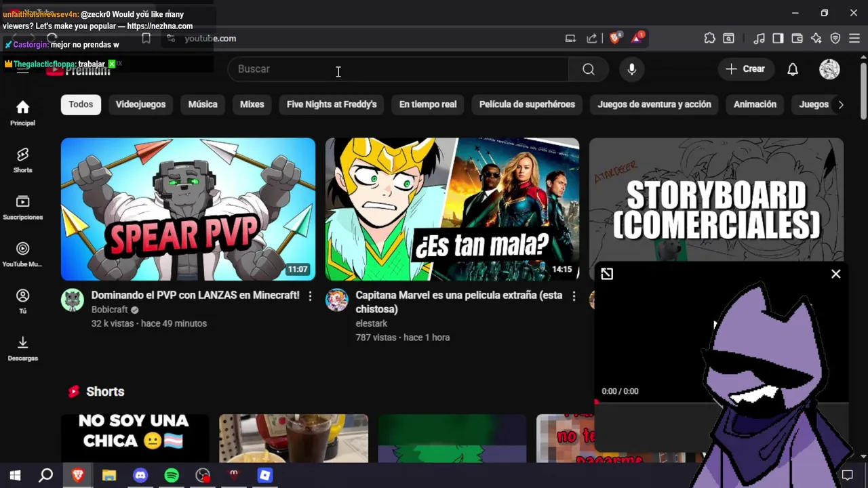868x488 pixels.
Task: Open the Bobicraft channel name
Action: pos(109,310)
